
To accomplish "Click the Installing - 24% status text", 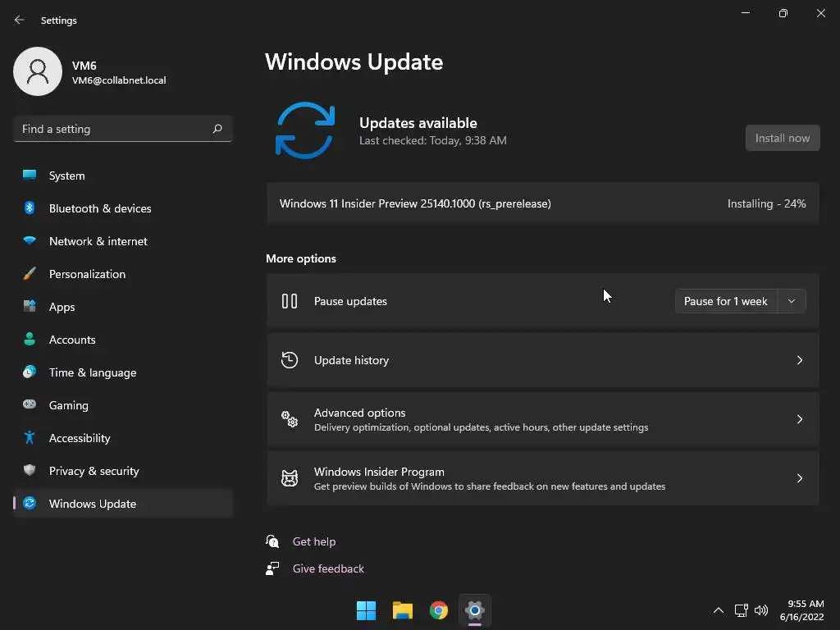I will tap(767, 203).
